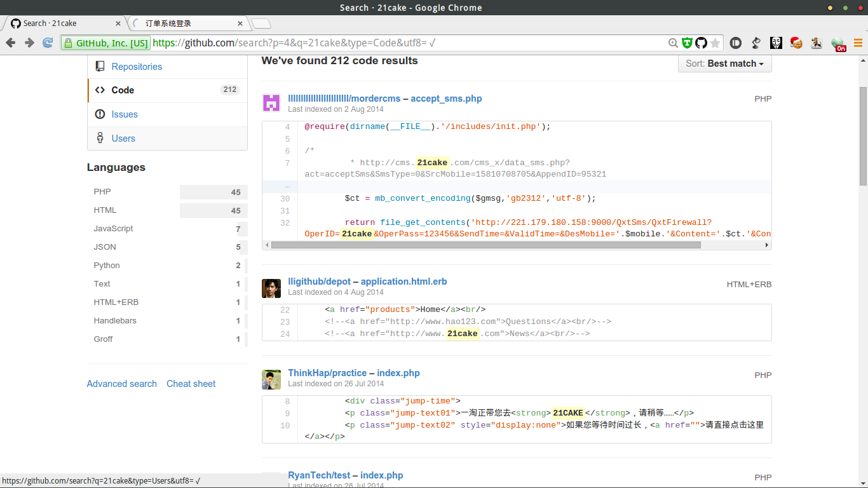The width and height of the screenshot is (868, 488).
Task: Go forward with the browser forward arrow
Action: tap(29, 43)
